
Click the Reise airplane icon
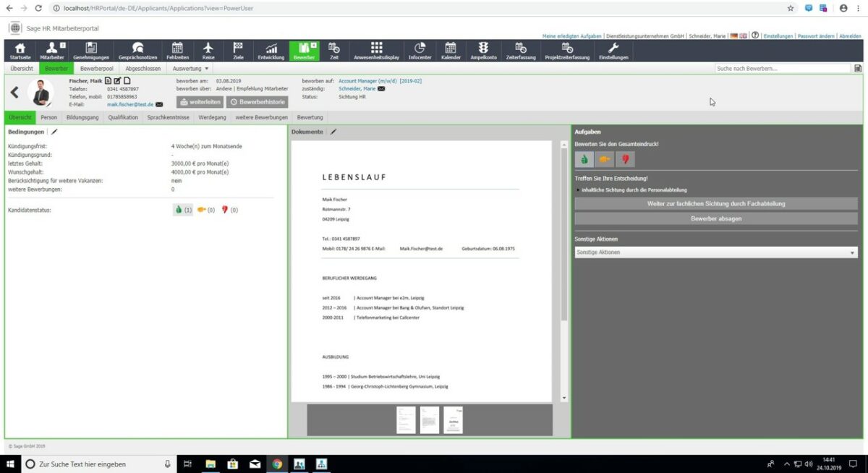(208, 48)
